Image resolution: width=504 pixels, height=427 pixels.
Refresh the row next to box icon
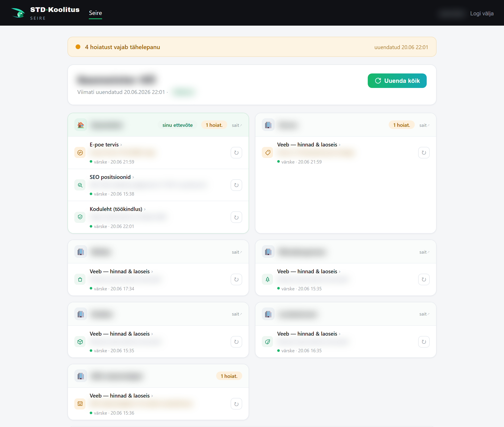point(236,342)
